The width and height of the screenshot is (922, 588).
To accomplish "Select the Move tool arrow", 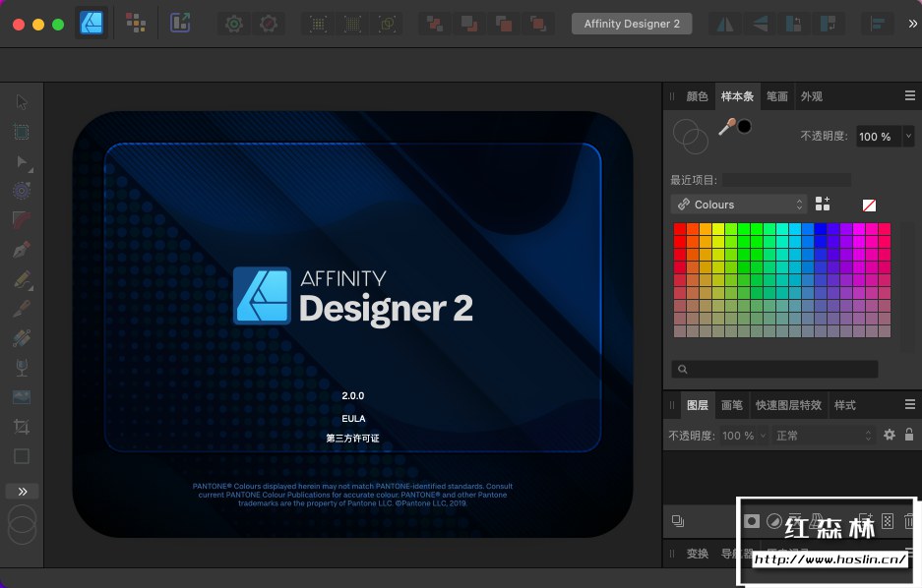I will 22,102.
